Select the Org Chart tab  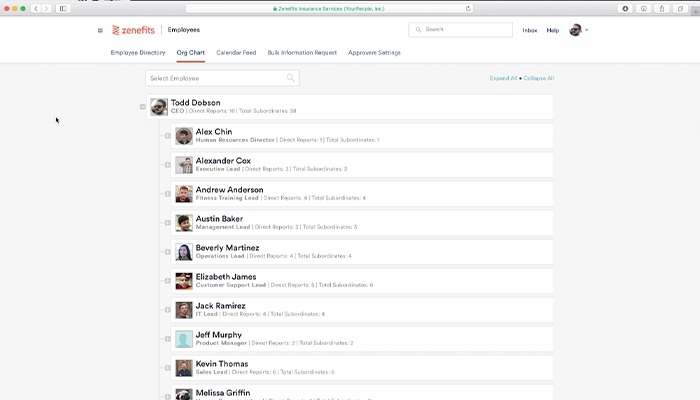coord(191,53)
